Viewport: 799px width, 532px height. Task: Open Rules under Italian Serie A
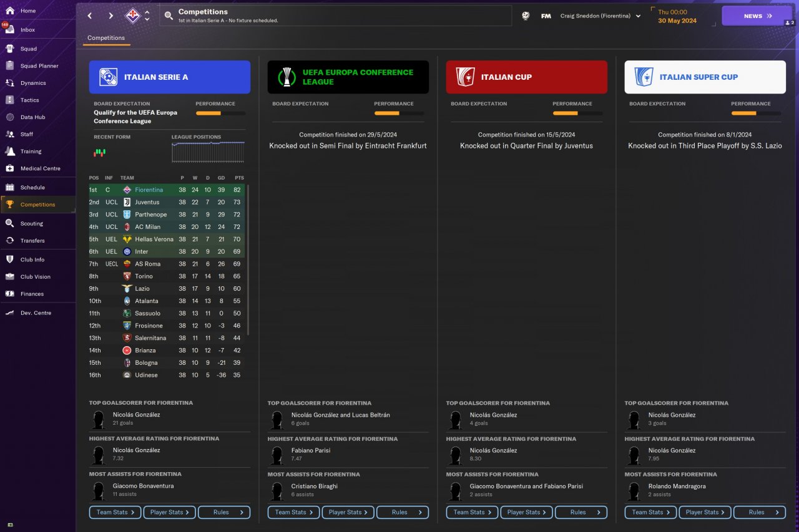224,513
